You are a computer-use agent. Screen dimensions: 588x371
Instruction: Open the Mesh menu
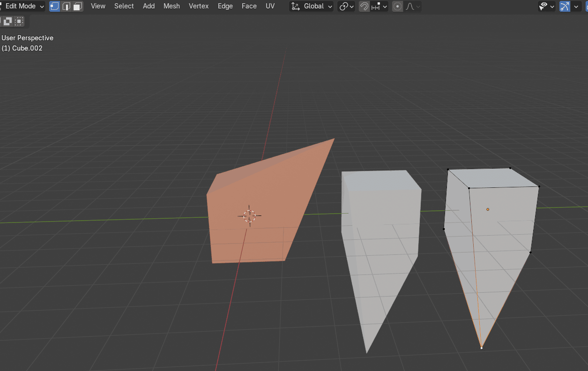coord(171,6)
